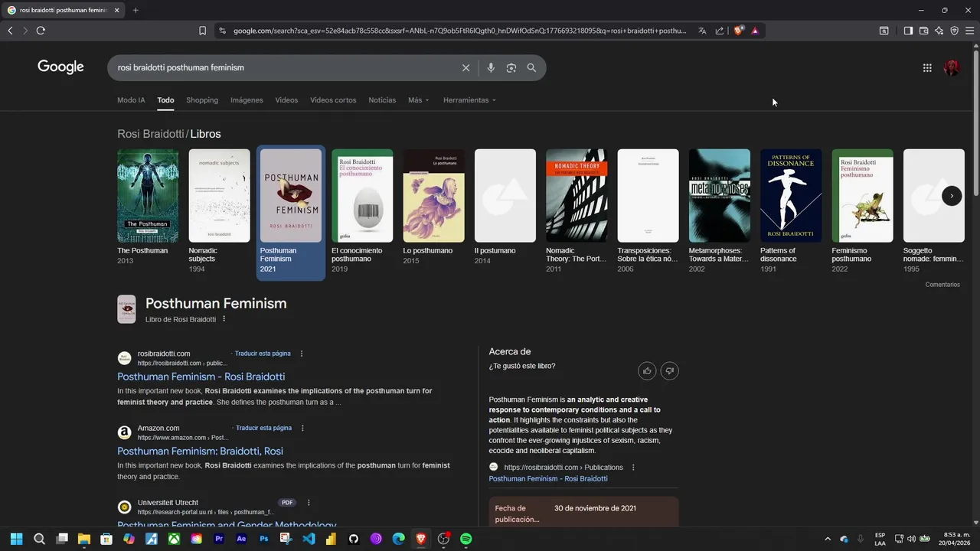Search by image with Lens icon
Viewport: 980px width, 551px height.
pos(511,67)
